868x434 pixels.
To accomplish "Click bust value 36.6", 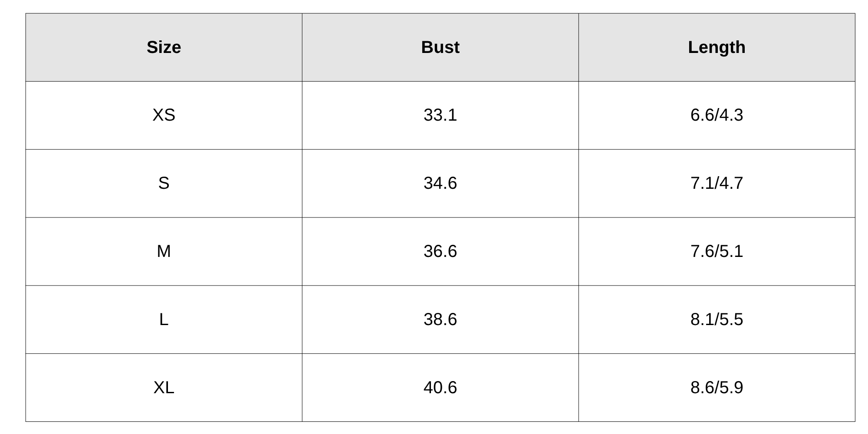I will [440, 251].
